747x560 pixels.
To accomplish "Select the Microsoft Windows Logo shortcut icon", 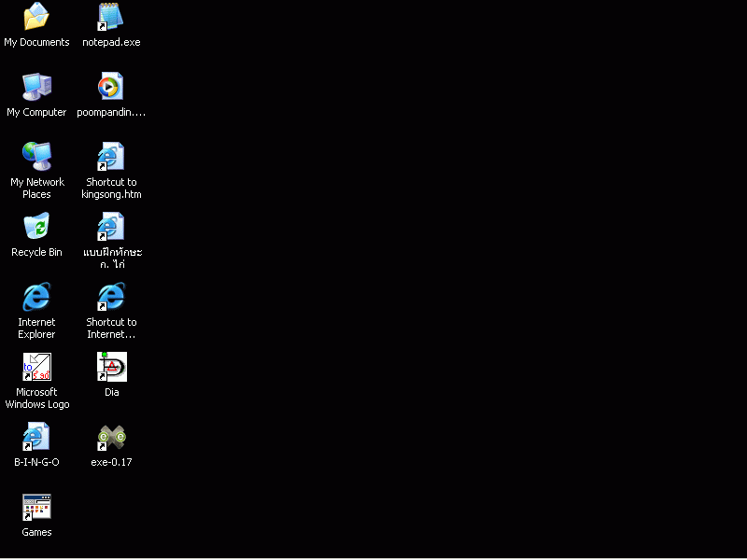I will click(36, 367).
